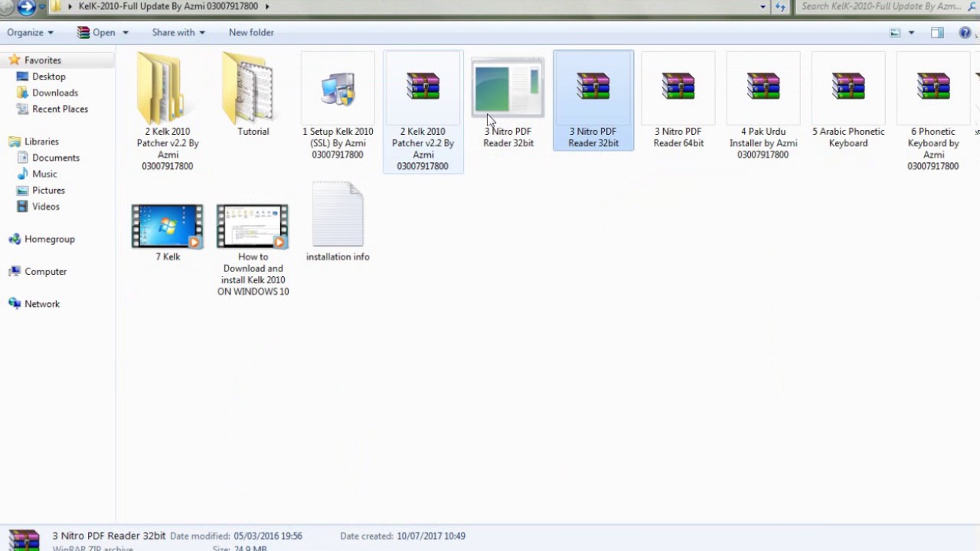The image size is (980, 551).
Task: Expand the address bar history dropdown
Action: (763, 6)
